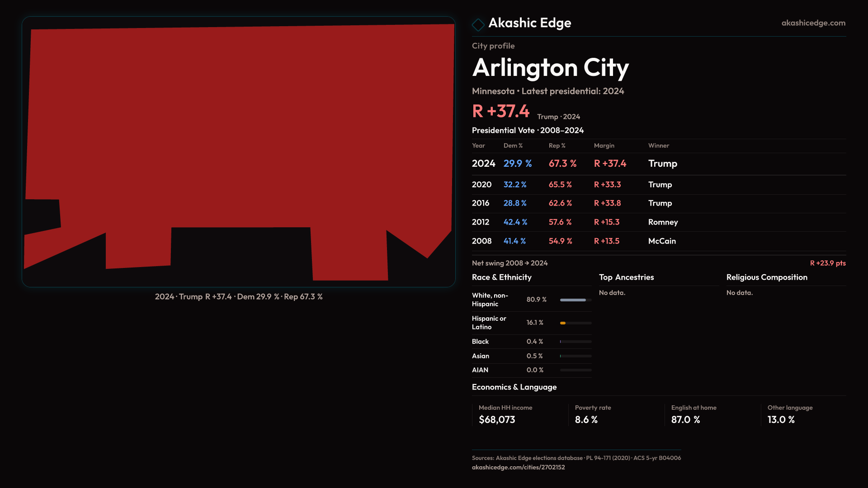
Task: Open the akashicedge.com link at top right
Action: pos(813,23)
